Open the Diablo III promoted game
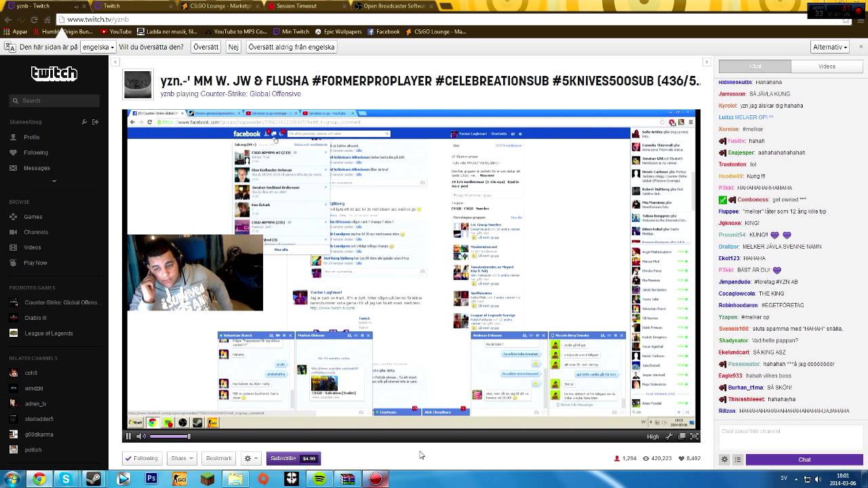This screenshot has height=488, width=868. tap(35, 318)
